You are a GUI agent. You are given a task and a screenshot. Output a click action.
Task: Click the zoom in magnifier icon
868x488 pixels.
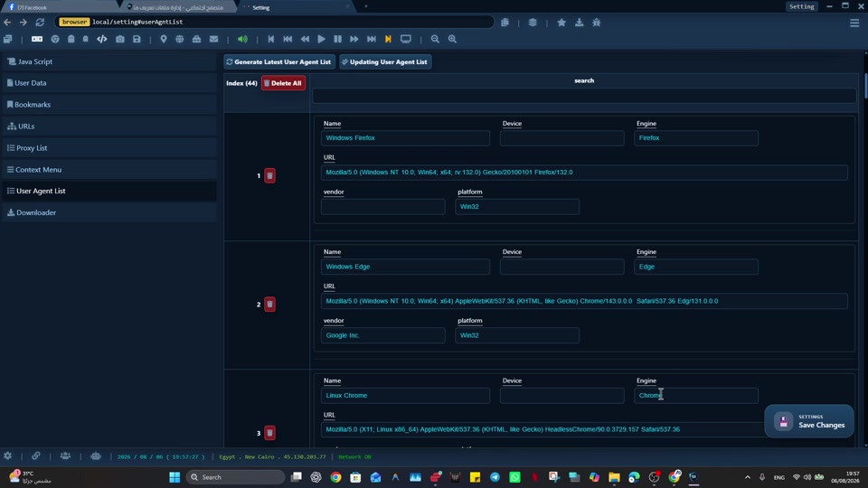[x=452, y=39]
